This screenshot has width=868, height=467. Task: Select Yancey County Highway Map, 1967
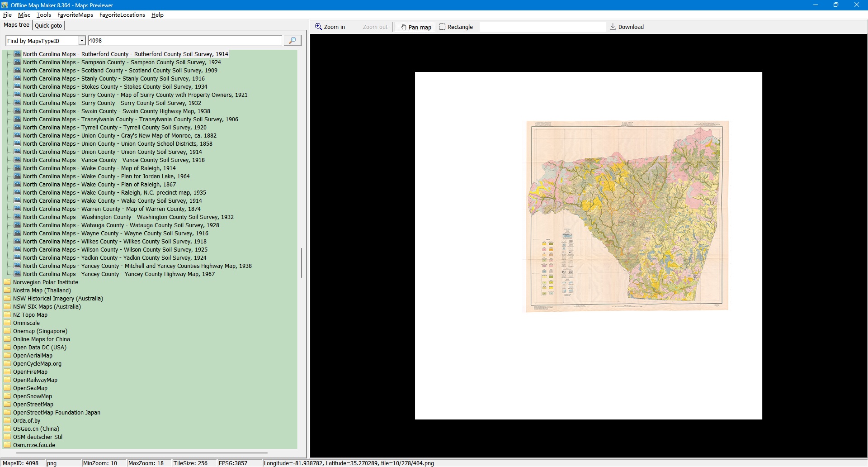click(x=118, y=274)
